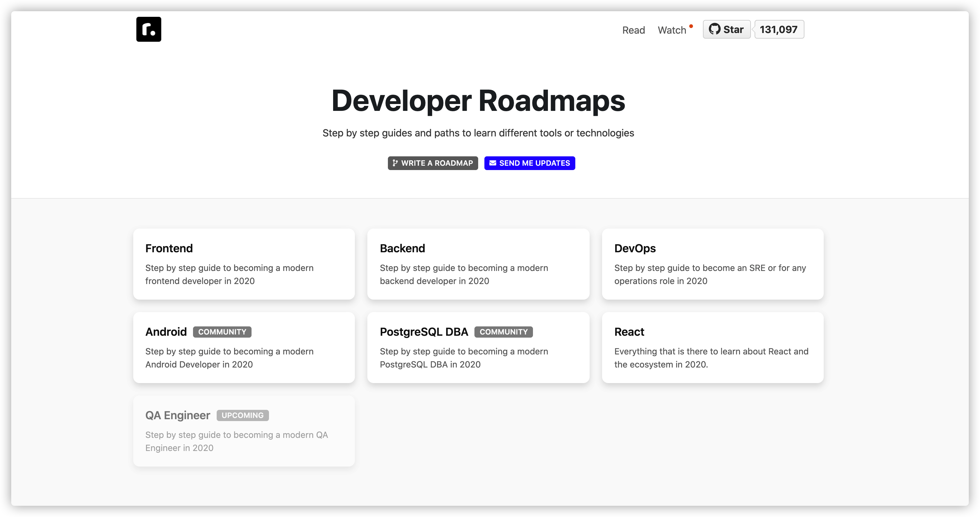Open the Frontend roadmap card

point(244,264)
